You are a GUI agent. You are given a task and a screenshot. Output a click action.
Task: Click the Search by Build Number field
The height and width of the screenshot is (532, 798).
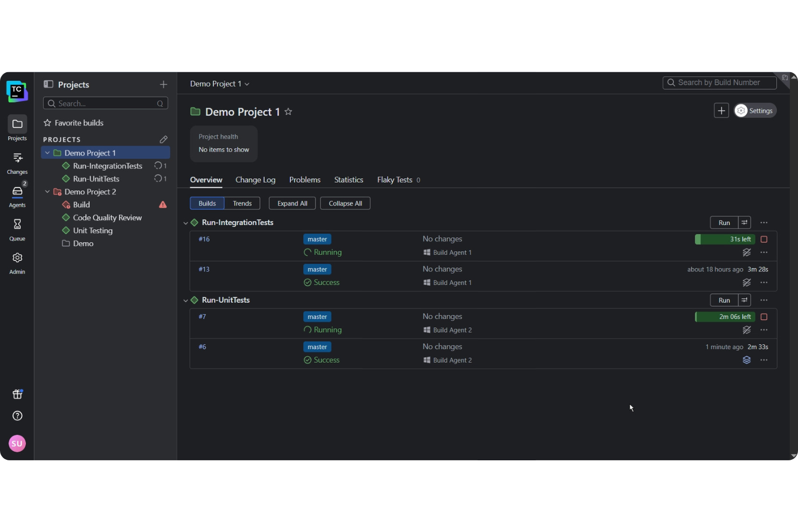[719, 82]
